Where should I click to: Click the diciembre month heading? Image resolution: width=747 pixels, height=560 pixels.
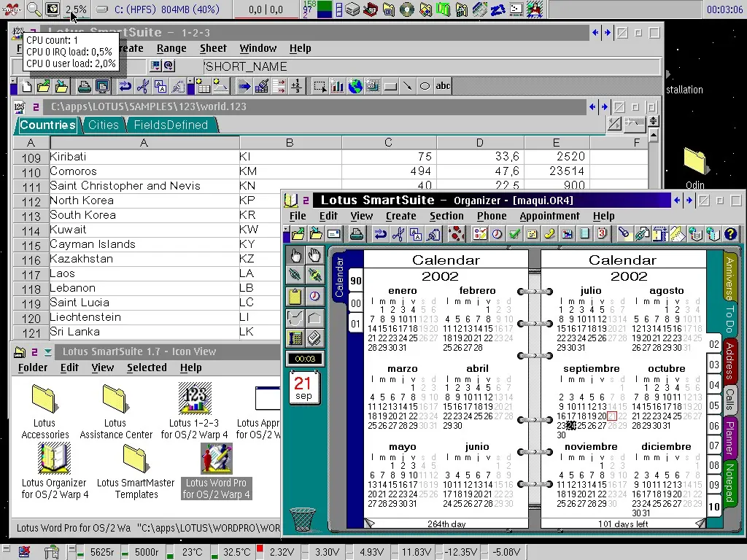pos(666,447)
